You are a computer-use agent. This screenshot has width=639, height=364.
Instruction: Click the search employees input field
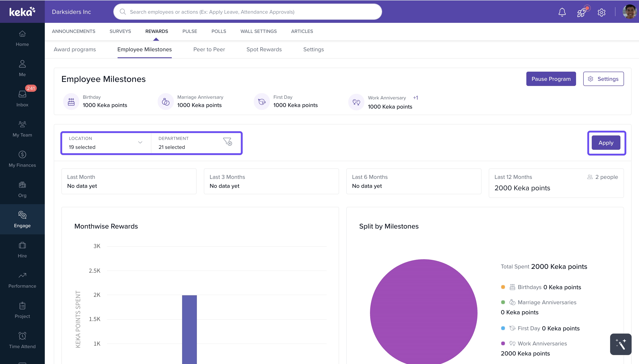coord(247,12)
